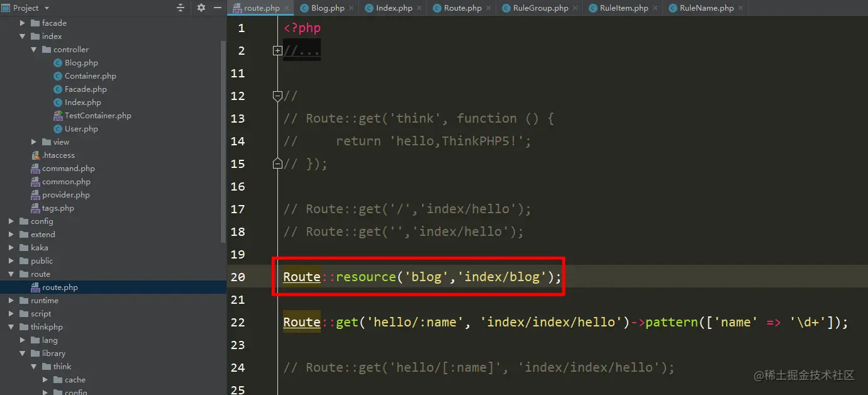Select Blog.php in the project tree
This screenshot has width=868, height=395.
(81, 62)
